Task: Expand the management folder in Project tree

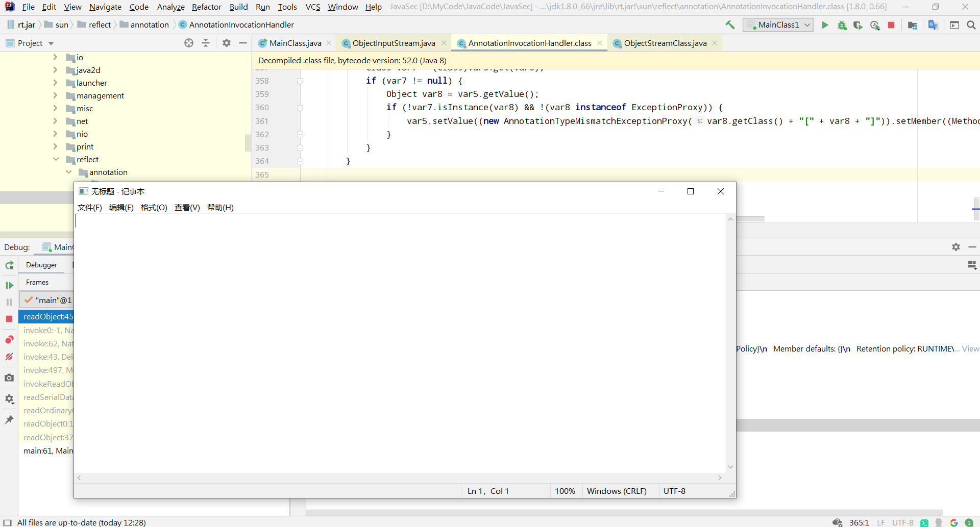Action: tap(56, 96)
